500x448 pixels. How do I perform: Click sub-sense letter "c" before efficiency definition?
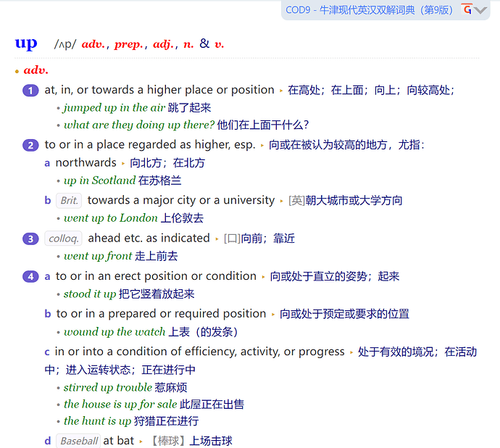point(47,352)
